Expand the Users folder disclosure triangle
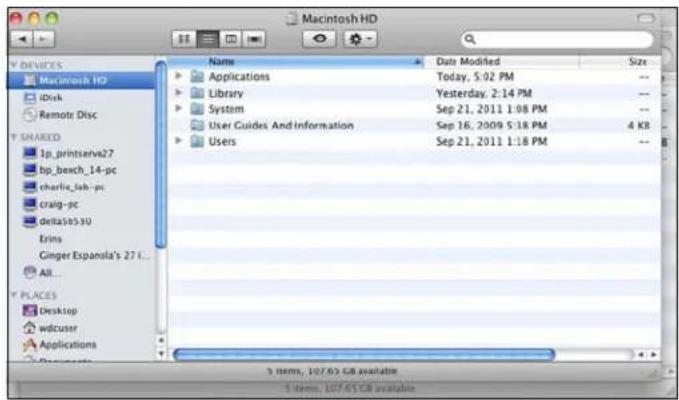 point(178,141)
